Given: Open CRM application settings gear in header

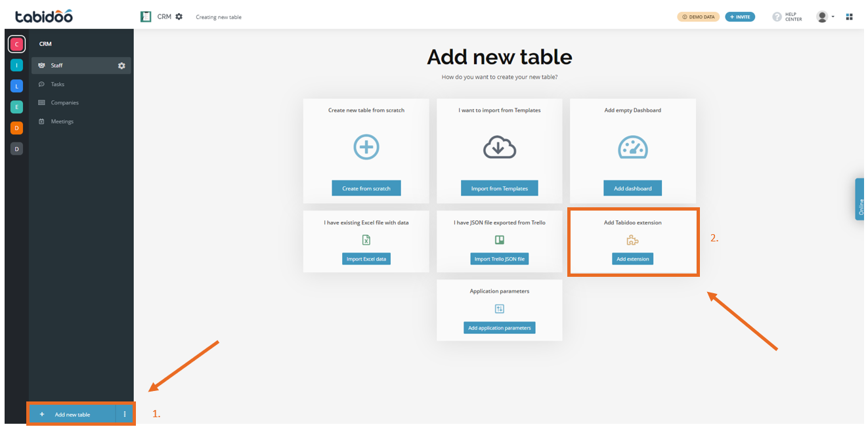Looking at the screenshot, I should [x=179, y=16].
